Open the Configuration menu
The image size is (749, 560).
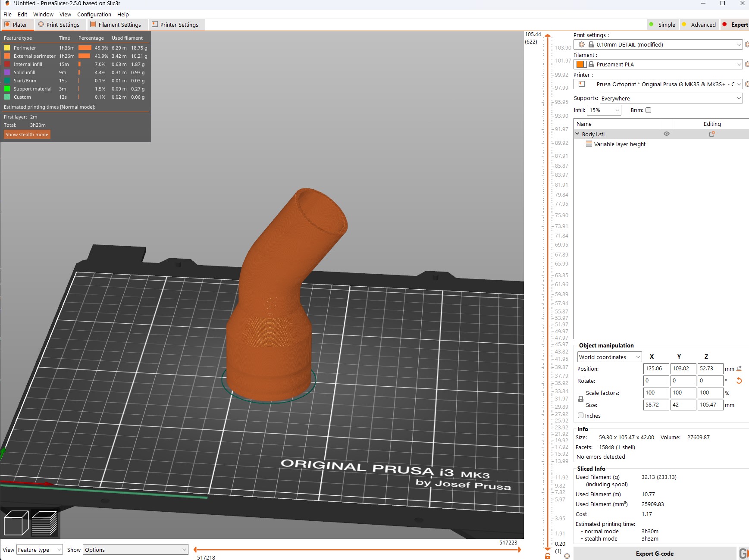coord(94,14)
